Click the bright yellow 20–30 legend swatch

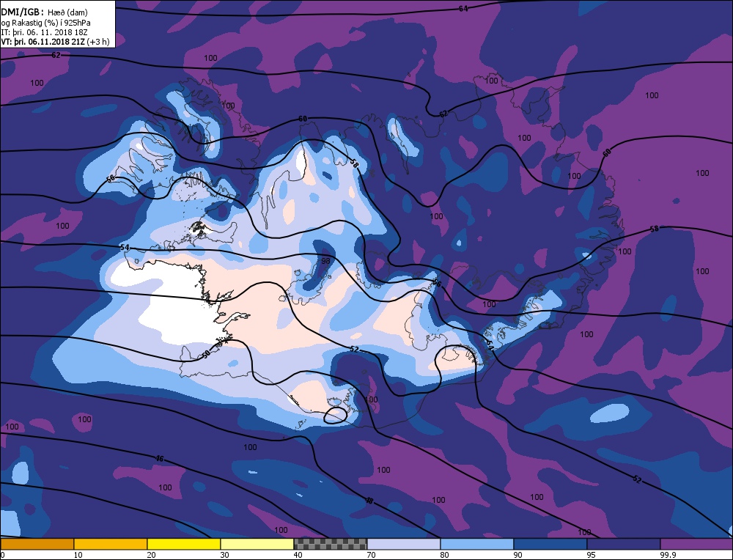pyautogui.click(x=184, y=544)
